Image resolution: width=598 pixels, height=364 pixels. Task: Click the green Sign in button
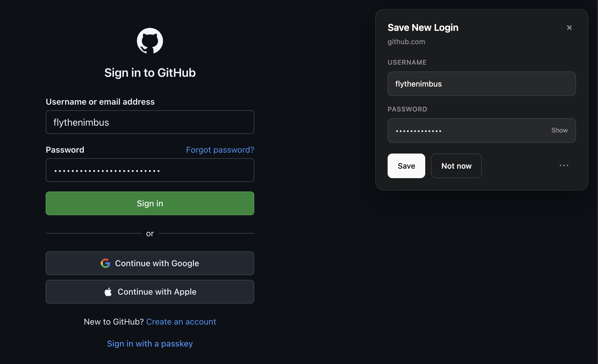tap(150, 203)
